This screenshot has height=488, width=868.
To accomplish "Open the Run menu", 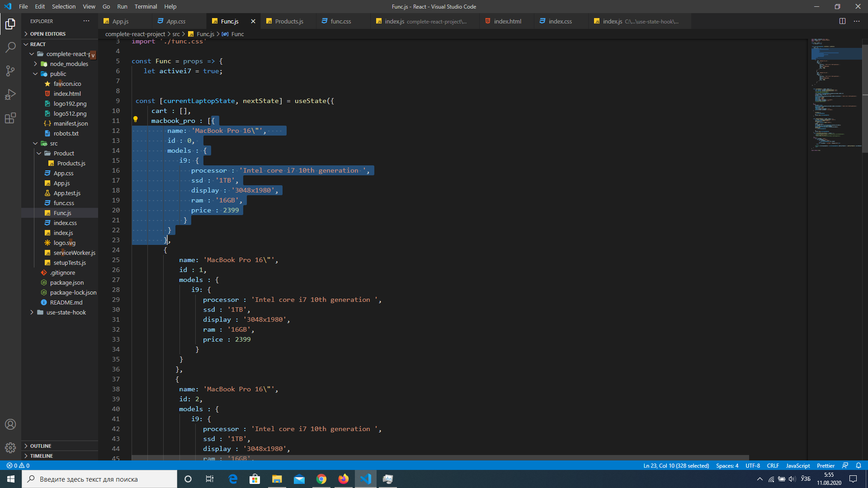I will [x=122, y=6].
